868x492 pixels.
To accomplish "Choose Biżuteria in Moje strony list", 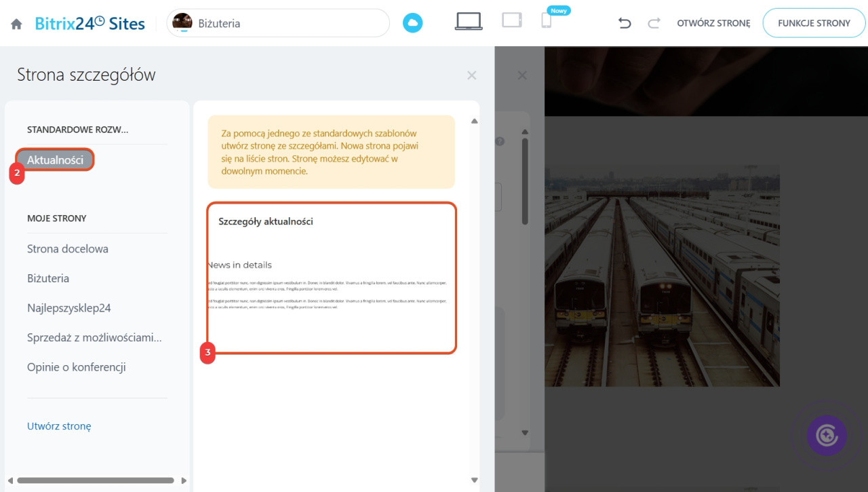I will (48, 278).
